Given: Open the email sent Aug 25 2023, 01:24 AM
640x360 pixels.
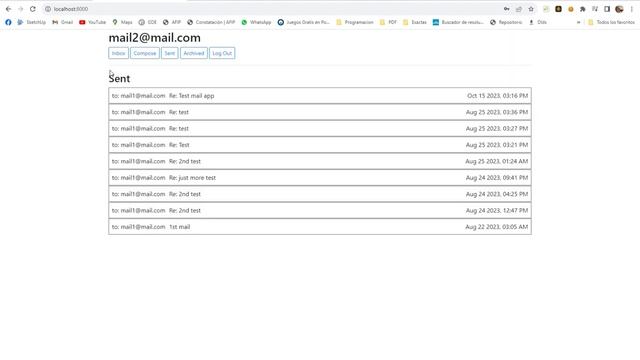Looking at the screenshot, I should 320,161.
